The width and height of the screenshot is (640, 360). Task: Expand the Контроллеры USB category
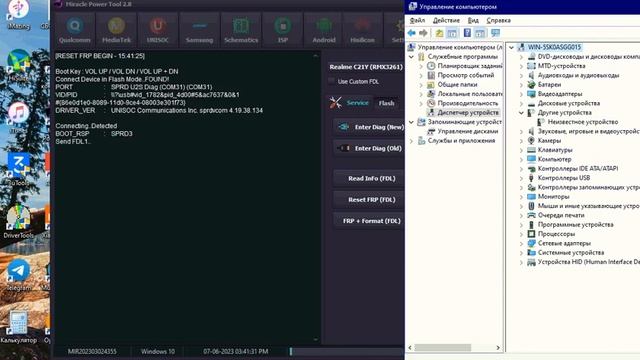521,178
